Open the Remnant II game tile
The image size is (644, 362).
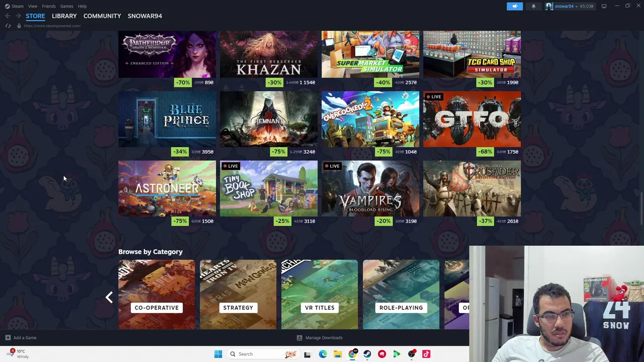pos(269,119)
